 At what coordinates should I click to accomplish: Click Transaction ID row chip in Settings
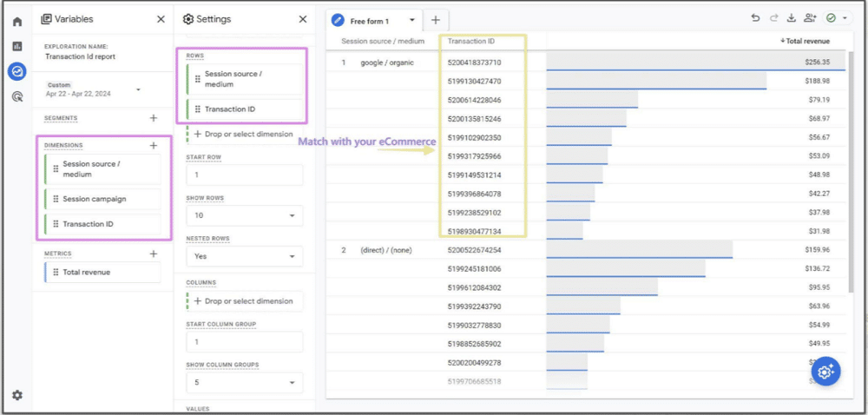tap(245, 109)
